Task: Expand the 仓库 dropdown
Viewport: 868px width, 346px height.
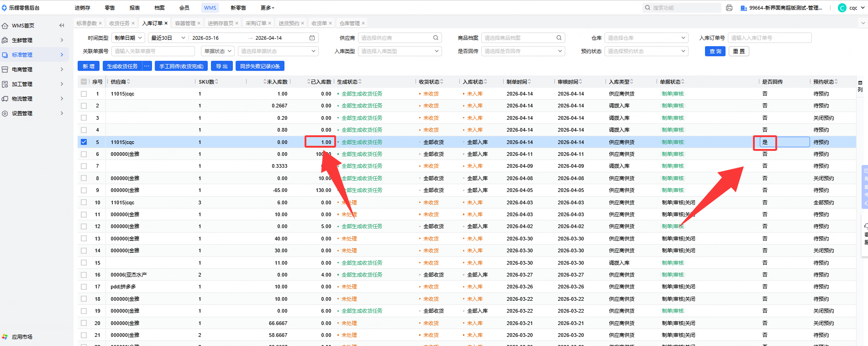Action: [x=646, y=38]
